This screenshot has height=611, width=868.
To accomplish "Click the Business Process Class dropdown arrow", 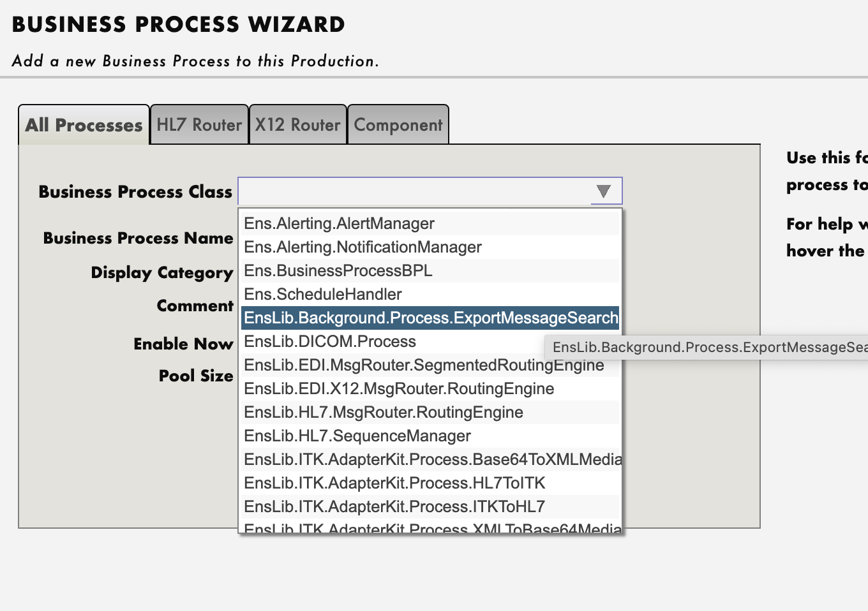I will (x=604, y=191).
